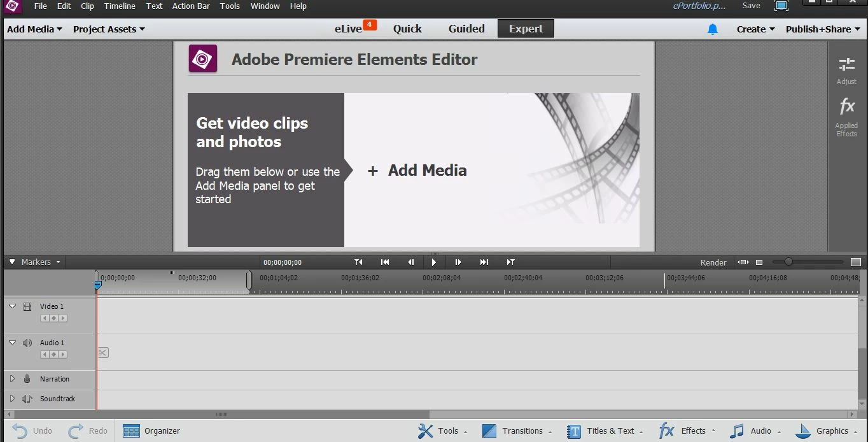Viewport: 868px width, 442px height.
Task: Click the zoom out timeline icon
Action: [759, 262]
